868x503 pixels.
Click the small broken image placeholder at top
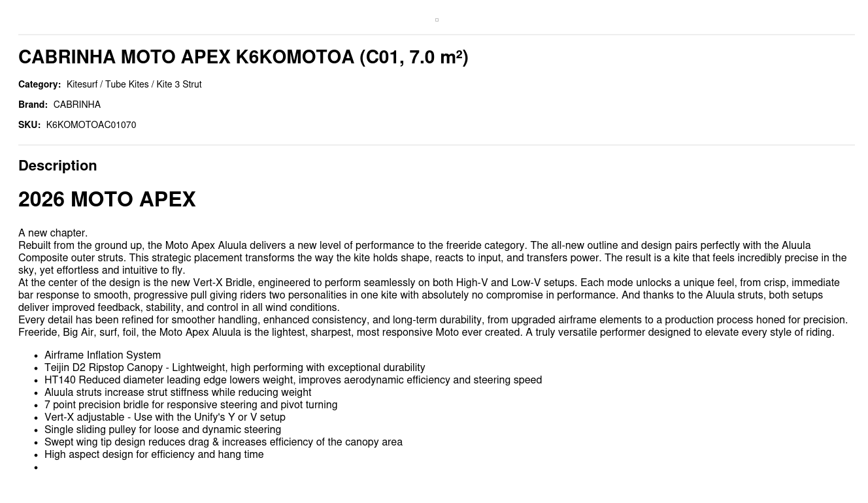tap(437, 20)
